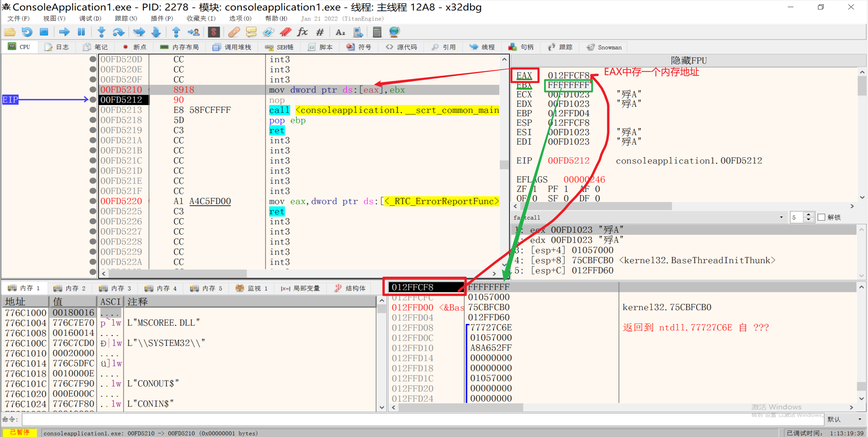Toggle breakpoint dot at address 00FD5213
The image size is (868, 437).
[93, 110]
